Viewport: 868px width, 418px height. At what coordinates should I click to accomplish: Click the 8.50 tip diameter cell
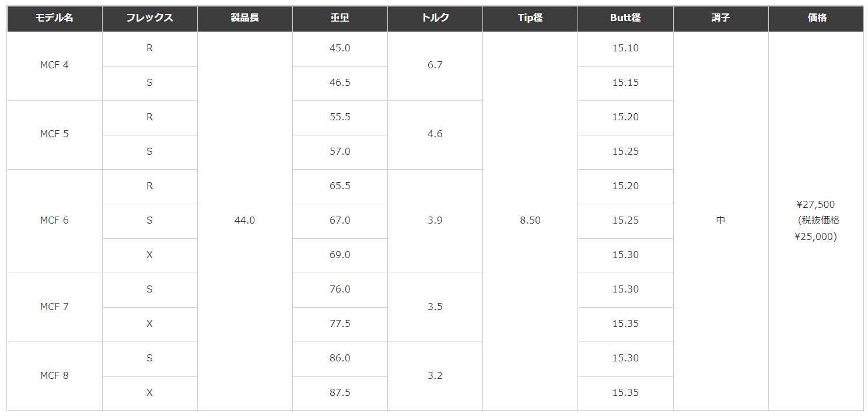(530, 221)
